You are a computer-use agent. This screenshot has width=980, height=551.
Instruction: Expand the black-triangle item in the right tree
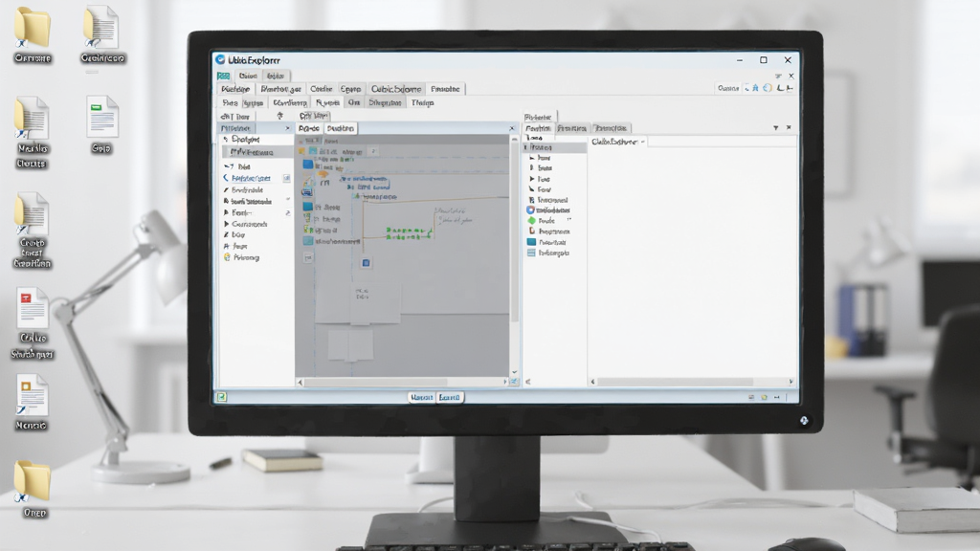click(532, 179)
